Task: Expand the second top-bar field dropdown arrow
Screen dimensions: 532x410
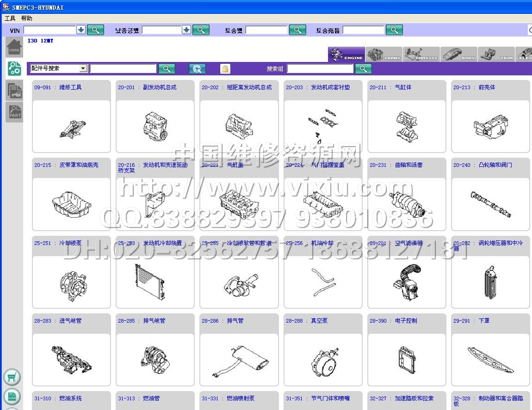Action: coord(186,30)
